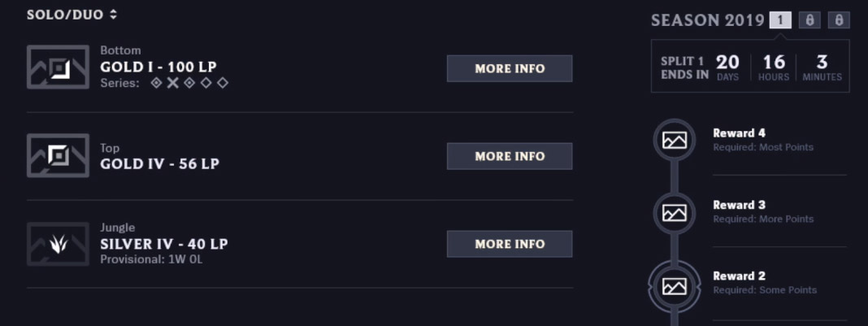Click the Jungle position icon
This screenshot has height=326, width=868.
(x=59, y=244)
